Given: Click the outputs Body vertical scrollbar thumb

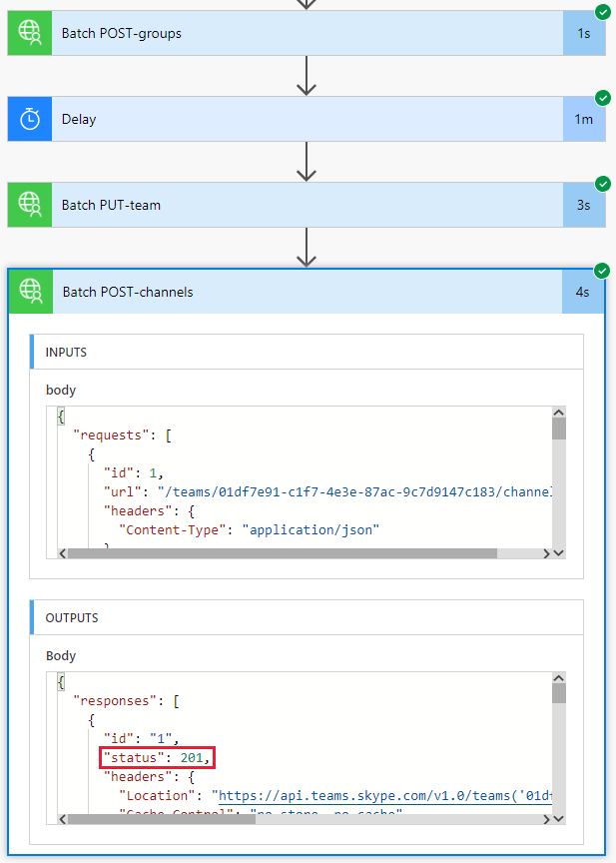Looking at the screenshot, I should 559,693.
